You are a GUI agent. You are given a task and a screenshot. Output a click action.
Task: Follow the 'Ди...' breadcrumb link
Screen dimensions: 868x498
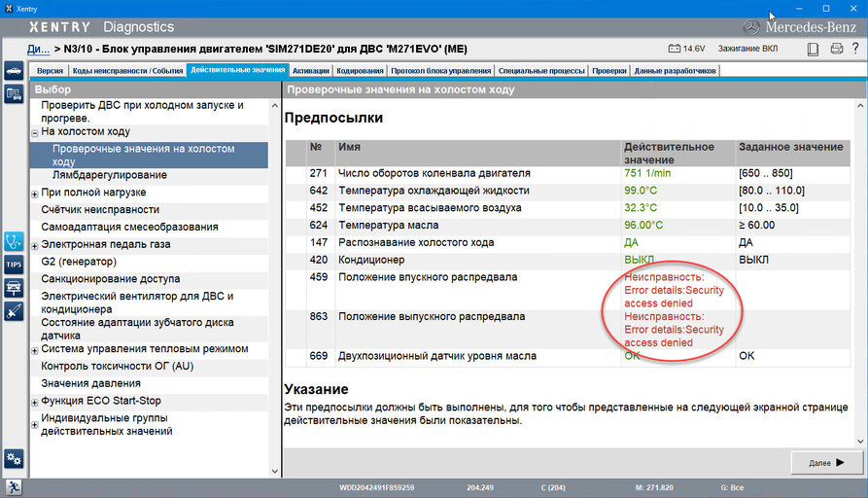point(38,49)
